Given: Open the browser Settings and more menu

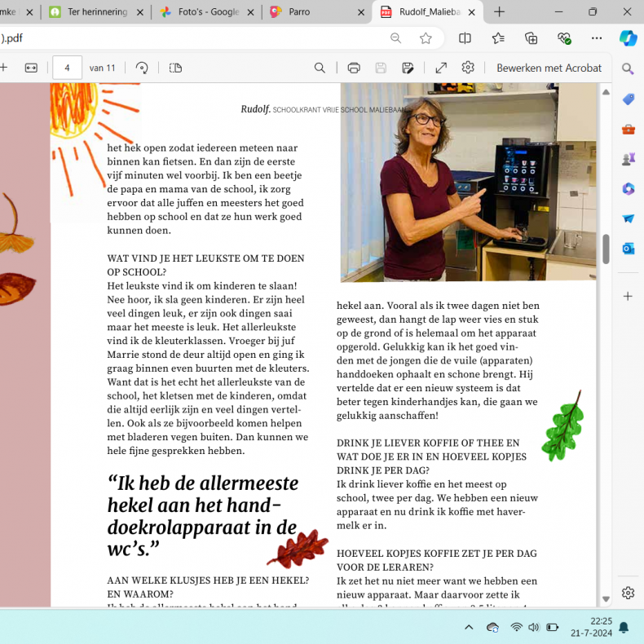Looking at the screenshot, I should (597, 38).
